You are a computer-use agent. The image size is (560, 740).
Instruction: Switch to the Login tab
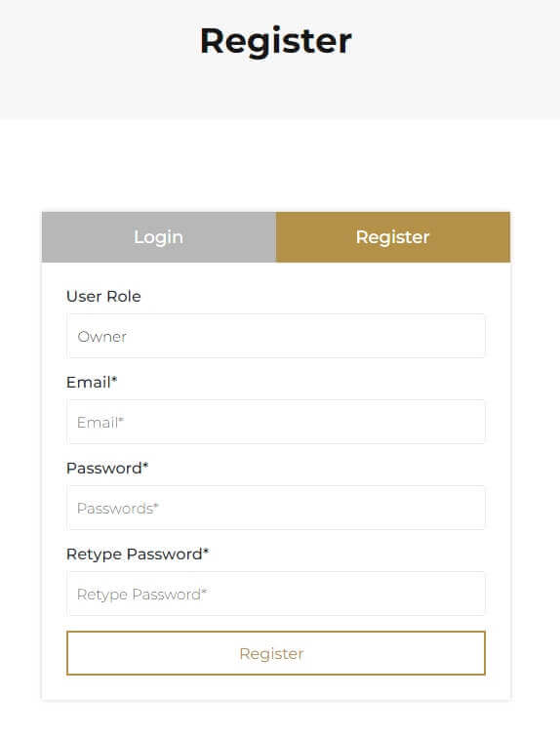(x=159, y=237)
